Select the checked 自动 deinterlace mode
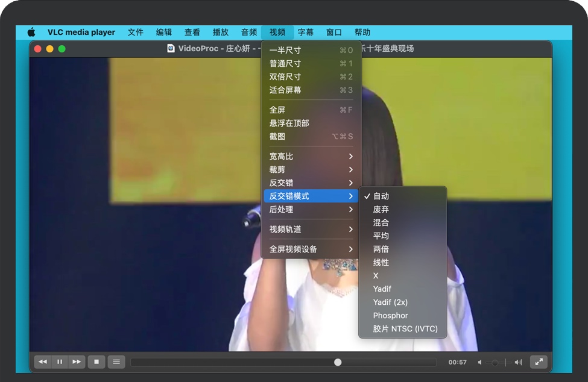This screenshot has height=382, width=588. 381,196
